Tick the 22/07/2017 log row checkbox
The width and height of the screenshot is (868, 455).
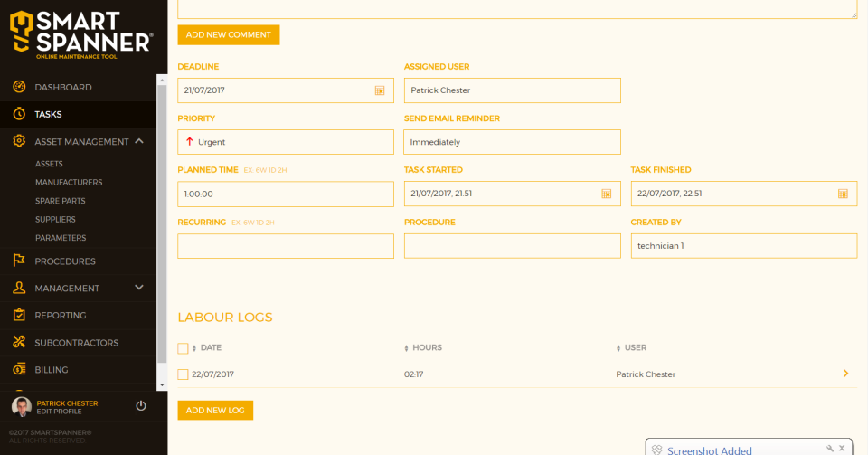(x=184, y=374)
